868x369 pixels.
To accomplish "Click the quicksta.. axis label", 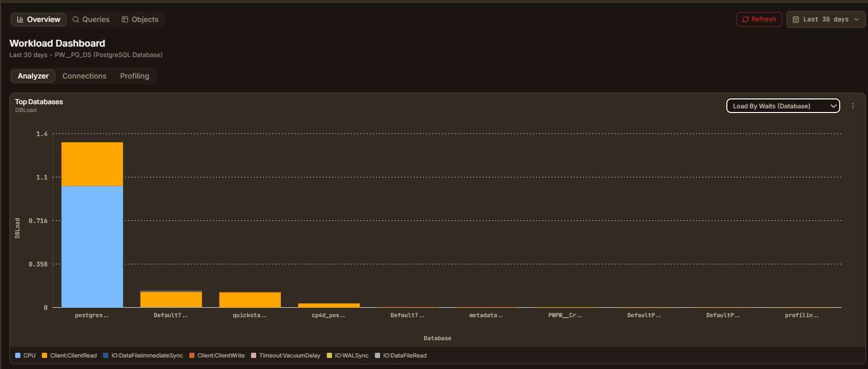I will [249, 315].
